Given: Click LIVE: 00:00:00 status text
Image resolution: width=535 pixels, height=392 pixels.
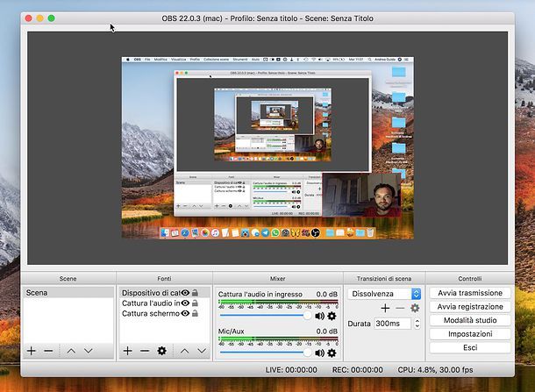Looking at the screenshot, I should point(291,370).
